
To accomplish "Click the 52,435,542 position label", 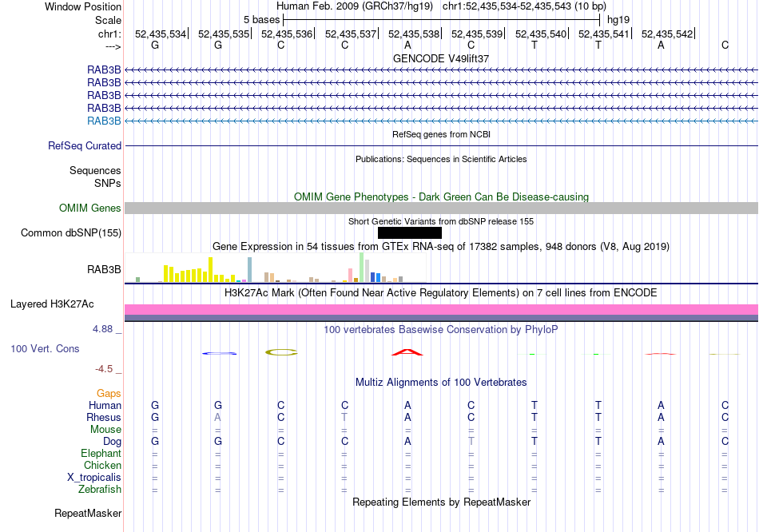I will [667, 34].
